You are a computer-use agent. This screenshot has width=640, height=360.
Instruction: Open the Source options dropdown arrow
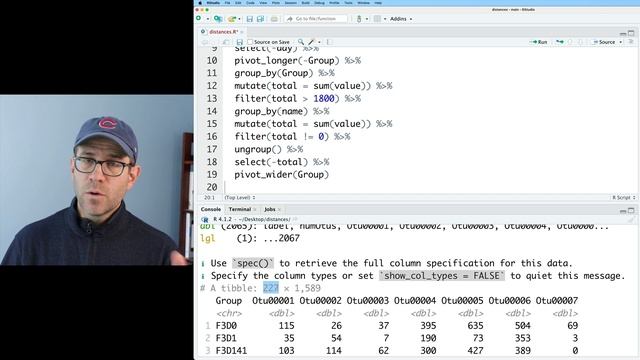pyautogui.click(x=621, y=42)
